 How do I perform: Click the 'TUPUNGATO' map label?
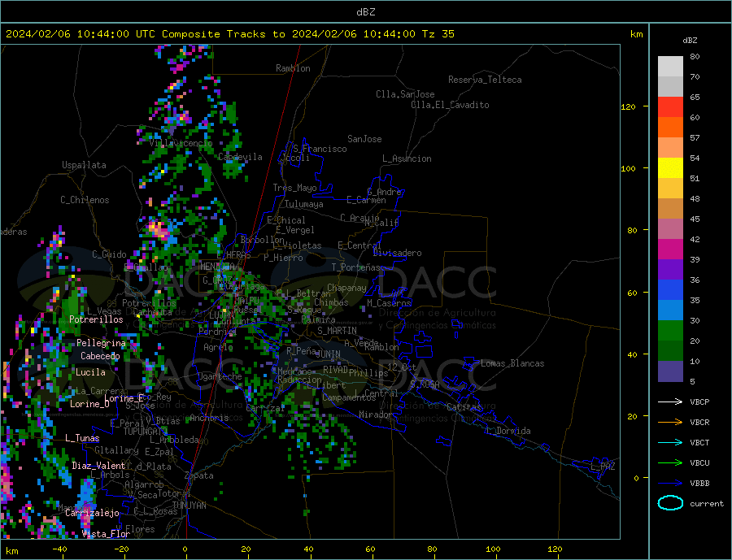(146, 432)
